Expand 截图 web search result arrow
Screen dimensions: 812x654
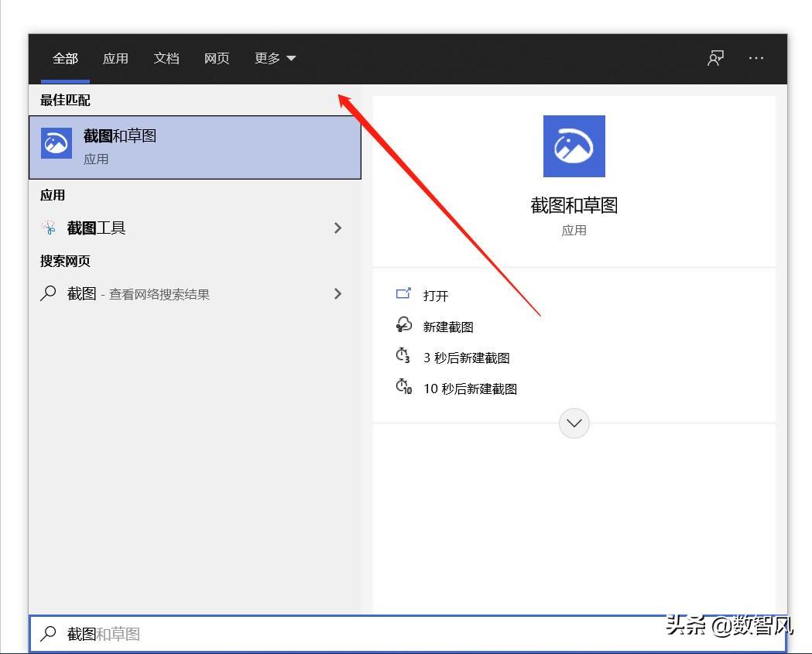pos(337,293)
